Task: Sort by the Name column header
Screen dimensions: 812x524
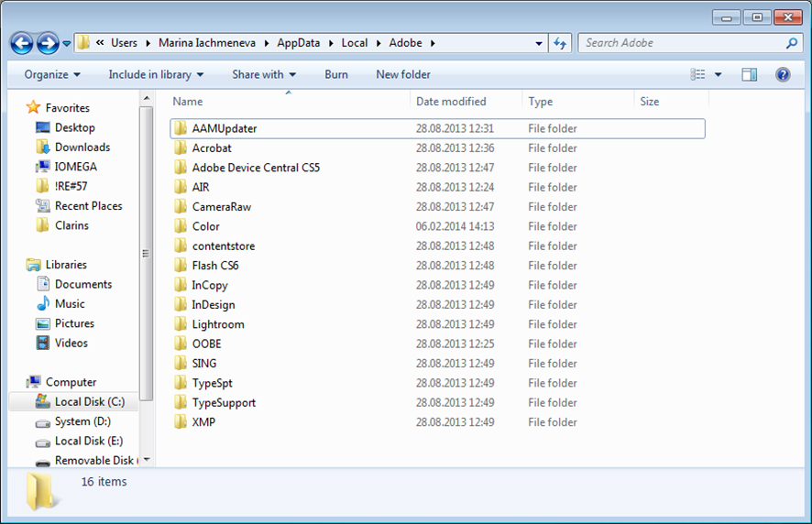Action: click(188, 102)
